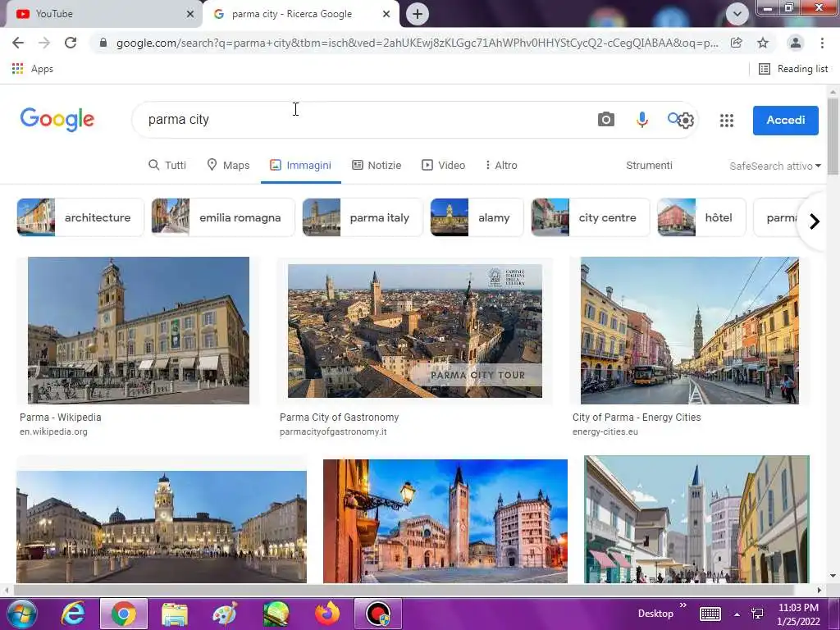Open the Strumenti tools options
The width and height of the screenshot is (840, 630).
tap(649, 165)
